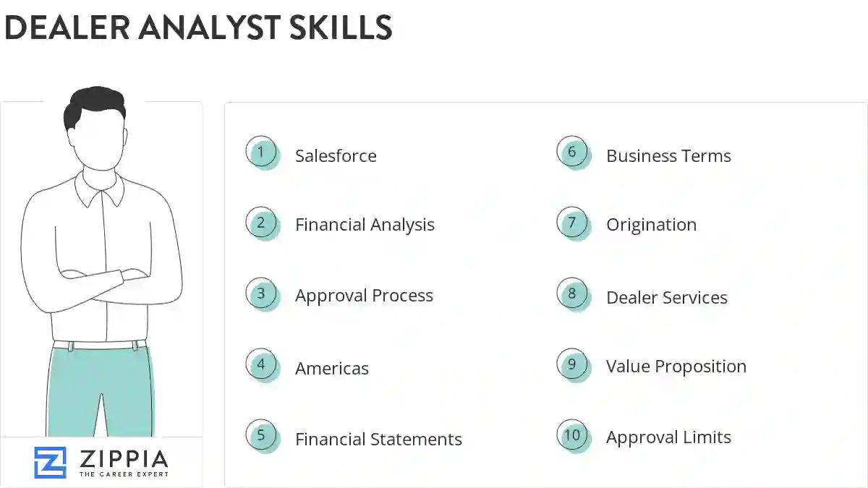The image size is (868, 488).
Task: Click the Salesforce skill label
Action: (x=336, y=156)
